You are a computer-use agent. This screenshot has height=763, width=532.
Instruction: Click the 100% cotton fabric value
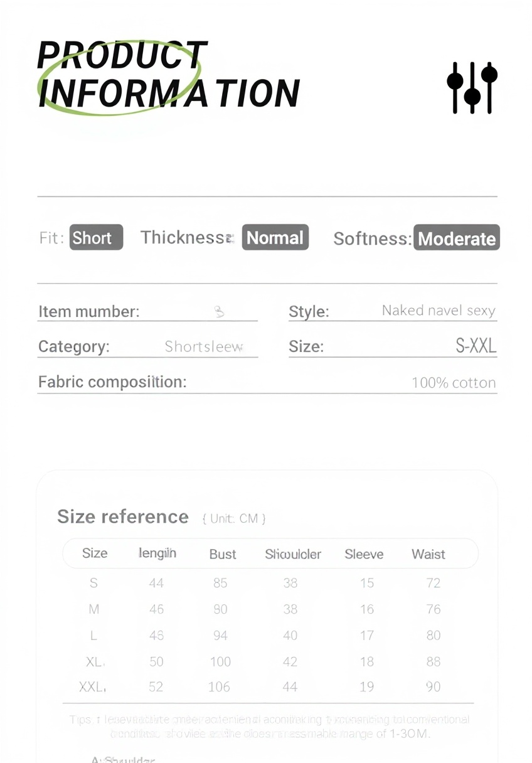coord(453,383)
